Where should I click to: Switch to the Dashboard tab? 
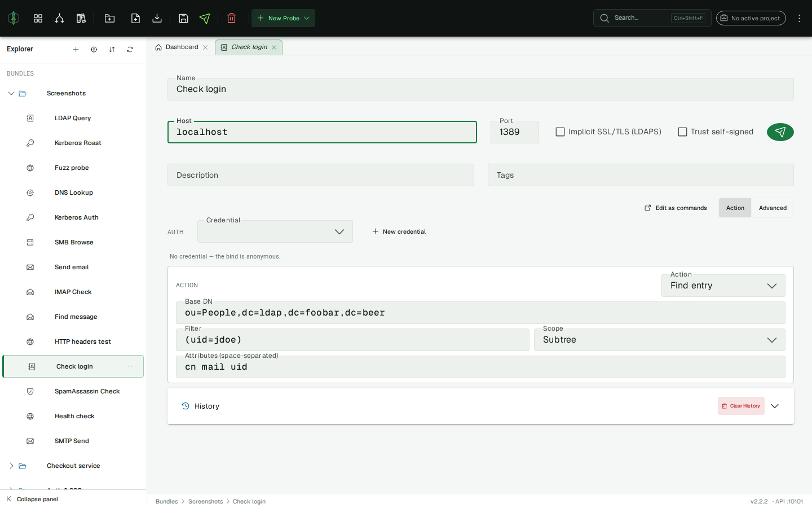pos(182,47)
